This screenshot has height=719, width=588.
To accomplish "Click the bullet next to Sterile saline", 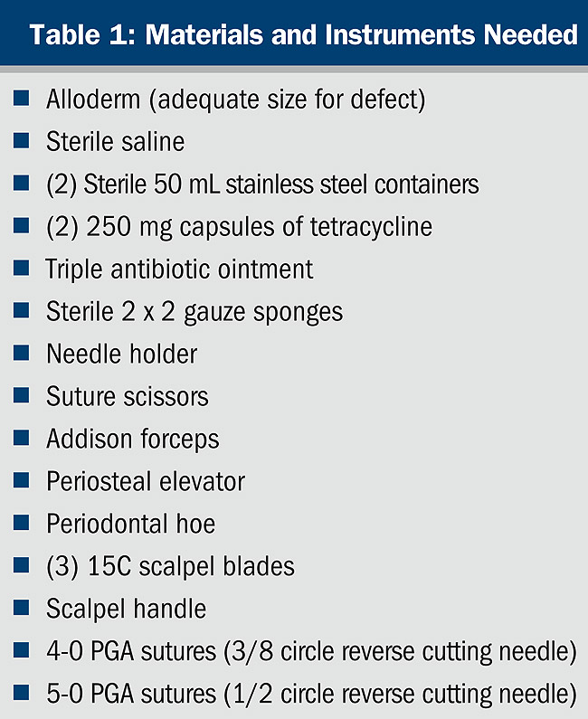I will click(22, 140).
